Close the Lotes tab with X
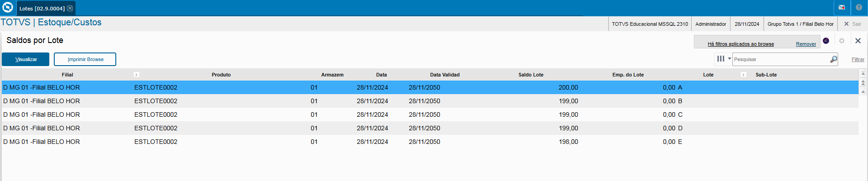The width and height of the screenshot is (868, 181). [70, 8]
